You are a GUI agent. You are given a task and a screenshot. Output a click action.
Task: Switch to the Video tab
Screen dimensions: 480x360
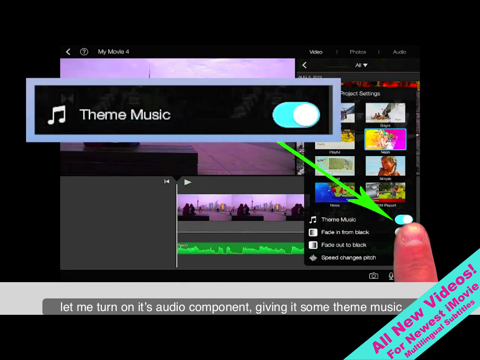coord(316,52)
